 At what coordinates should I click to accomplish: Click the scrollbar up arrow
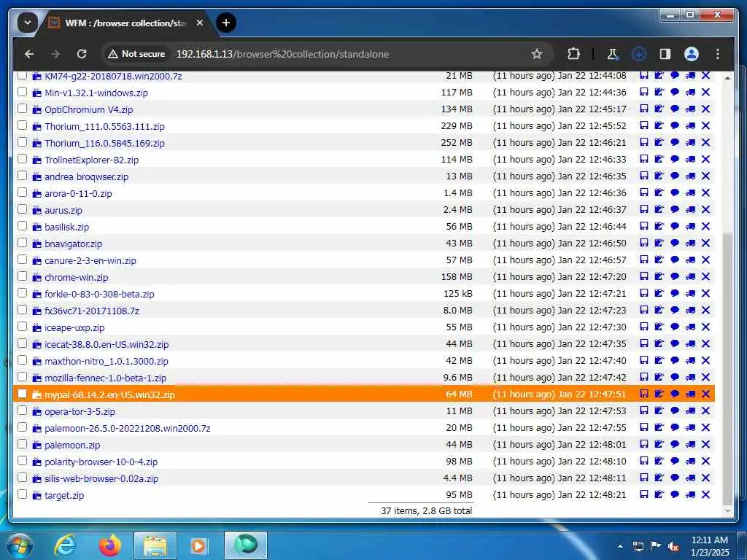coord(727,77)
